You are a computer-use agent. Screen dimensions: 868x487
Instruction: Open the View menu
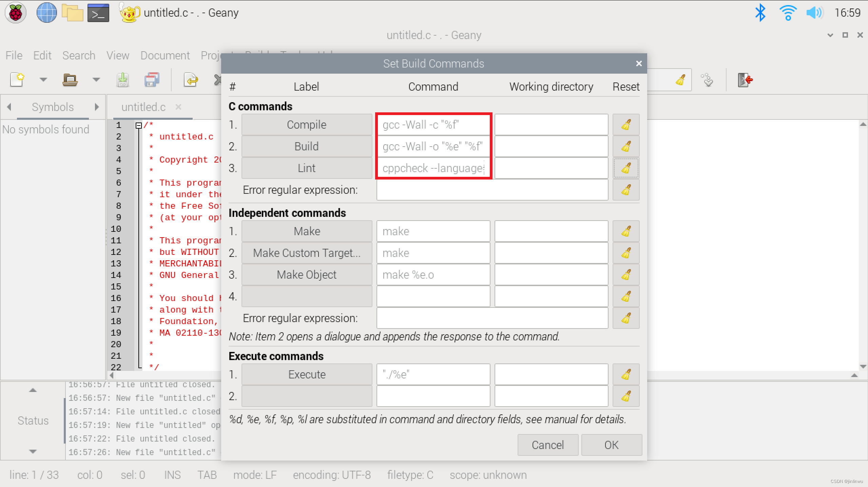pos(118,55)
